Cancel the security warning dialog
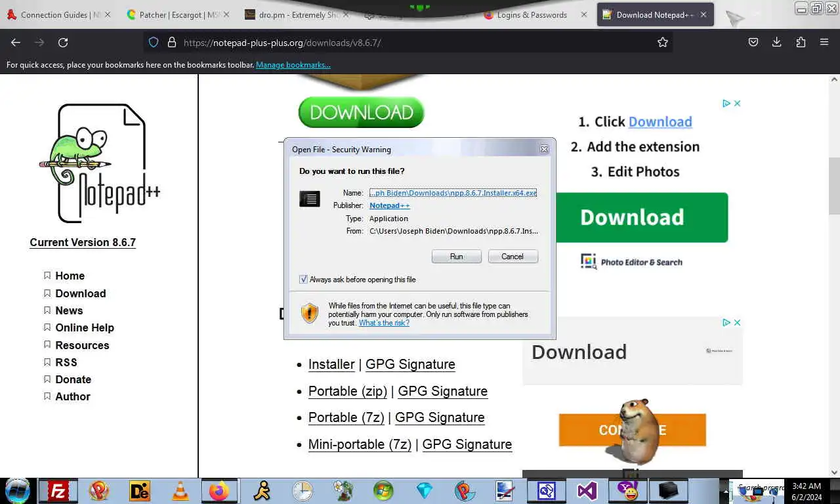This screenshot has width=840, height=504. click(513, 257)
